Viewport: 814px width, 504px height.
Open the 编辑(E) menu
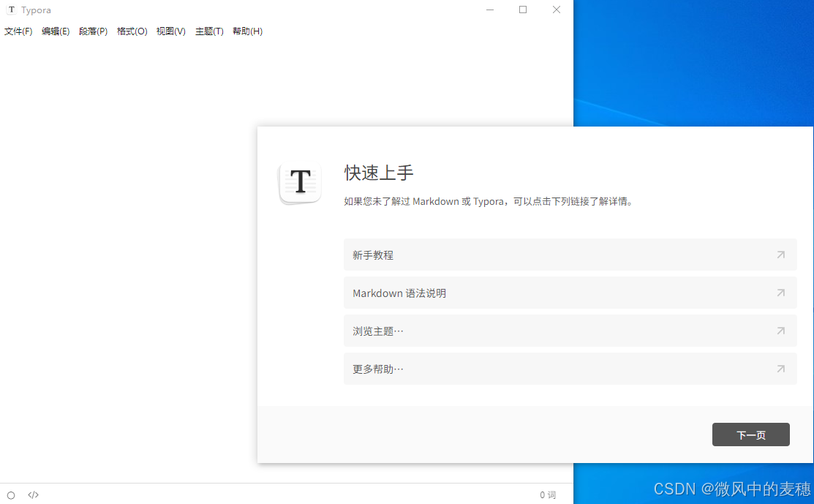pyautogui.click(x=56, y=31)
